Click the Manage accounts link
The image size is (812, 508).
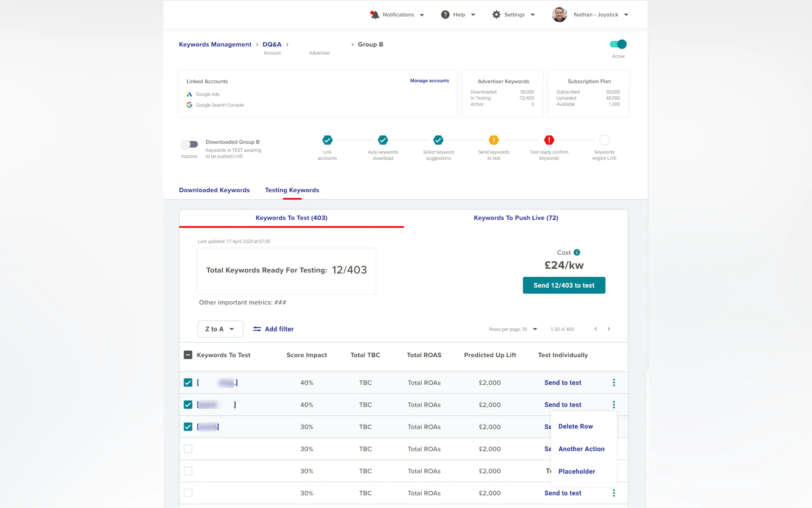click(x=429, y=81)
